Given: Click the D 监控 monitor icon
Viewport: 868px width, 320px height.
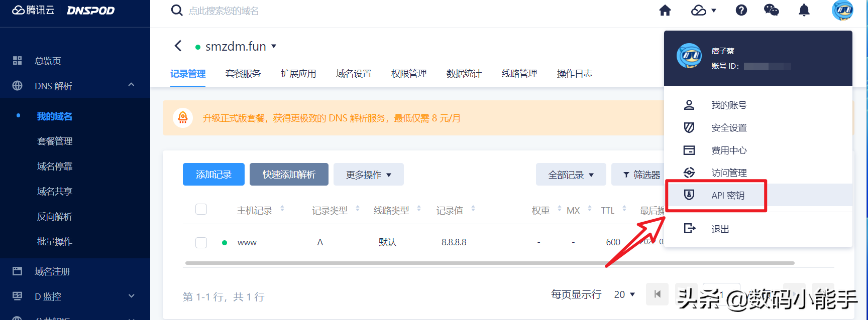Looking at the screenshot, I should (x=18, y=296).
